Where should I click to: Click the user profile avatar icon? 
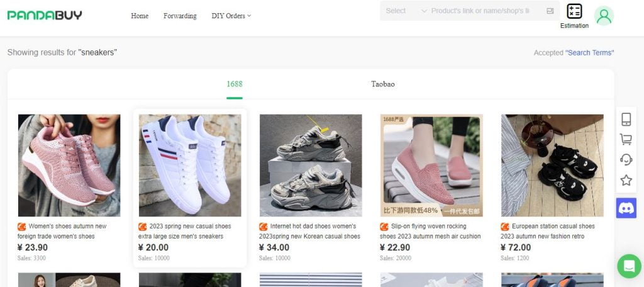click(x=604, y=16)
